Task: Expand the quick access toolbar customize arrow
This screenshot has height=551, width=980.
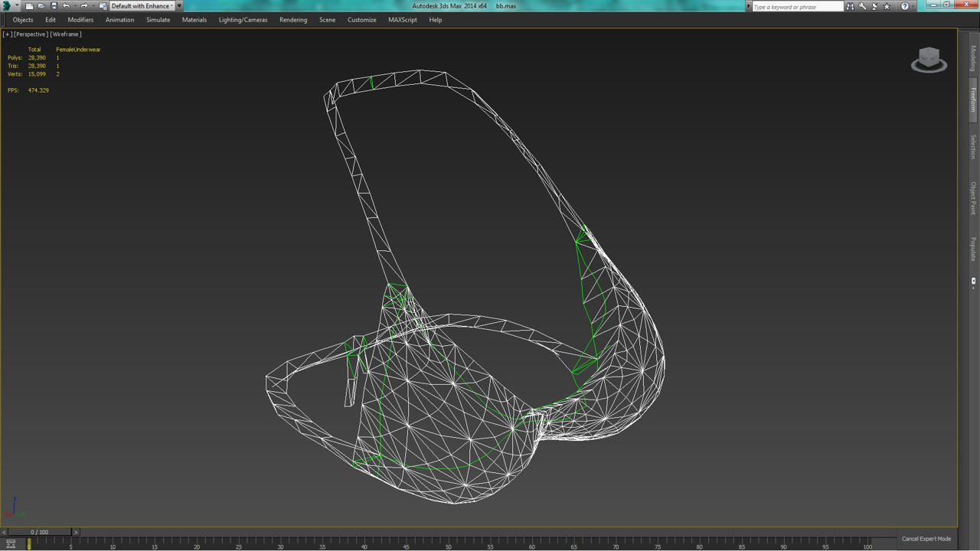Action: (x=179, y=6)
